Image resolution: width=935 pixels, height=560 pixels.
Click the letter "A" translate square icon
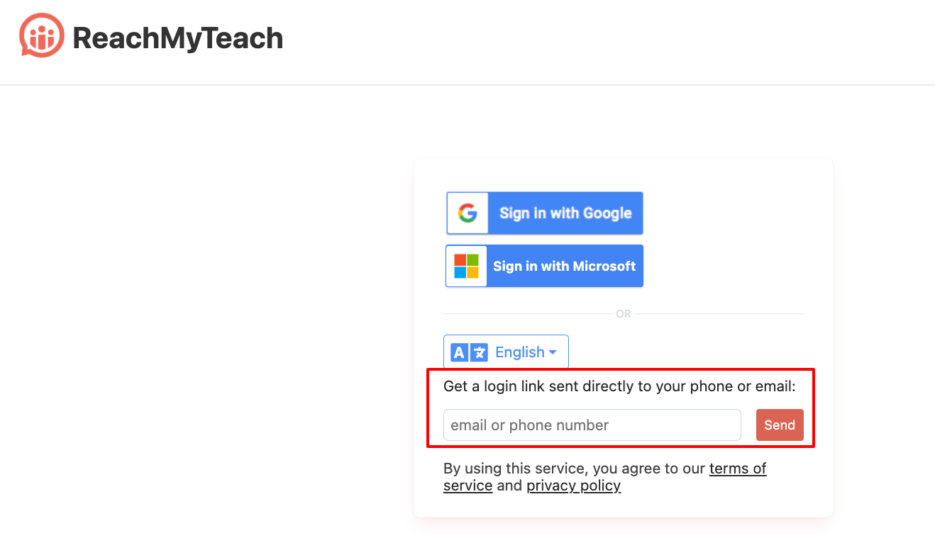tap(458, 352)
